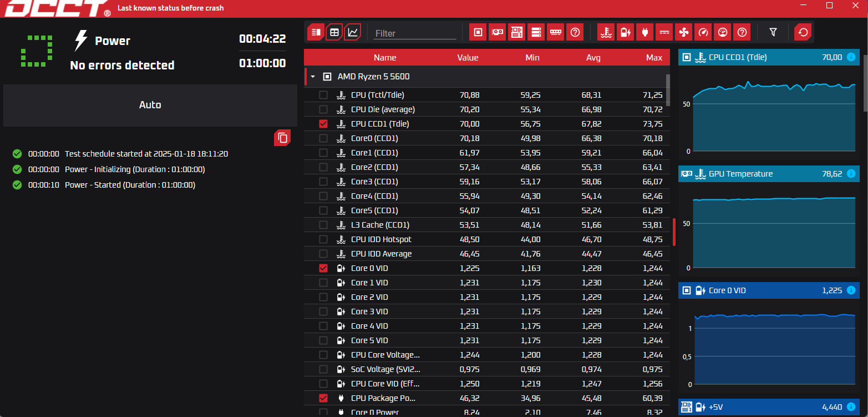Tick the CPU IDD Average checkbox
868x417 pixels.
[323, 254]
